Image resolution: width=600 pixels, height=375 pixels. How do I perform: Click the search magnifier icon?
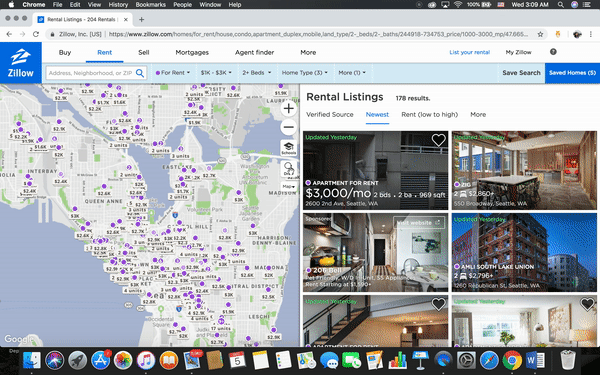coord(140,73)
